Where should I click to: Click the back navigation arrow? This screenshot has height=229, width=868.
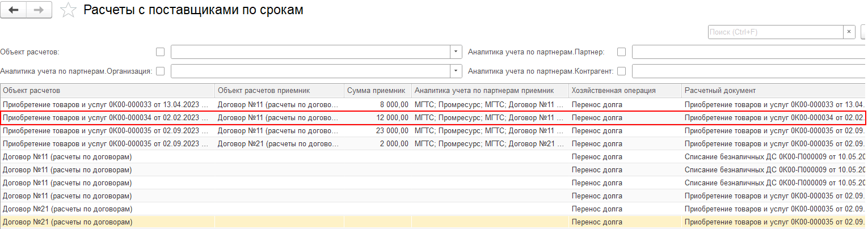[x=14, y=10]
